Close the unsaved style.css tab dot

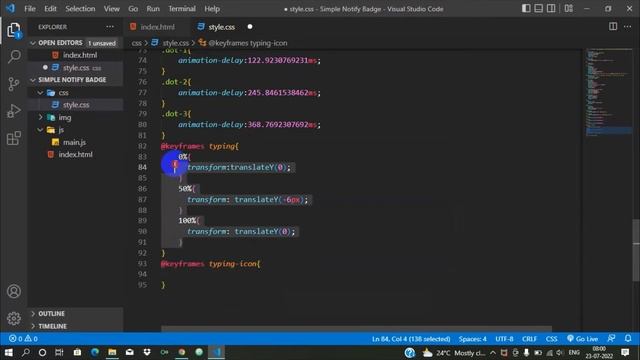click(250, 27)
